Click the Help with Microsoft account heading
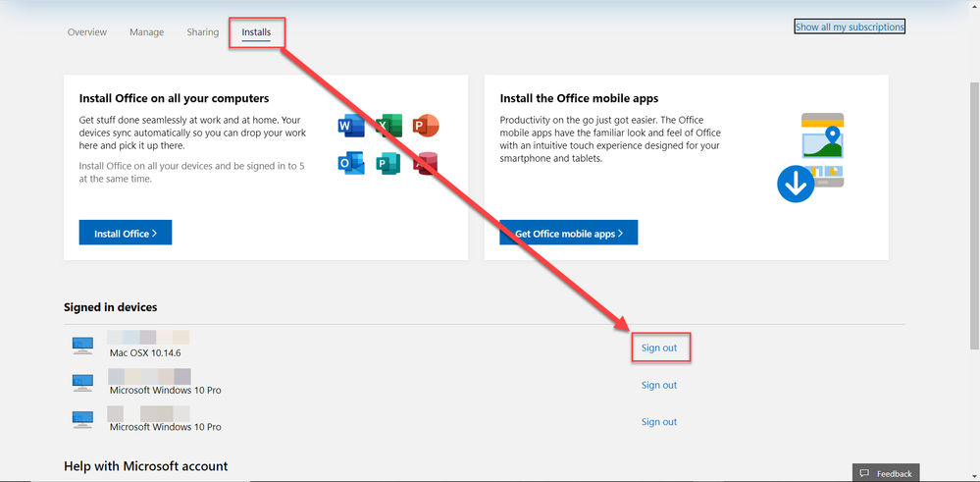The image size is (980, 482). click(145, 466)
